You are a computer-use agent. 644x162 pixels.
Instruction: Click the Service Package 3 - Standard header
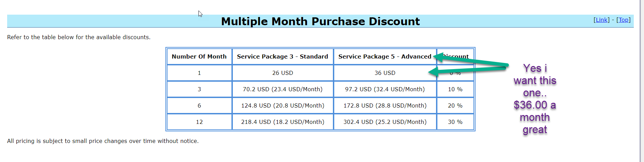click(x=283, y=56)
